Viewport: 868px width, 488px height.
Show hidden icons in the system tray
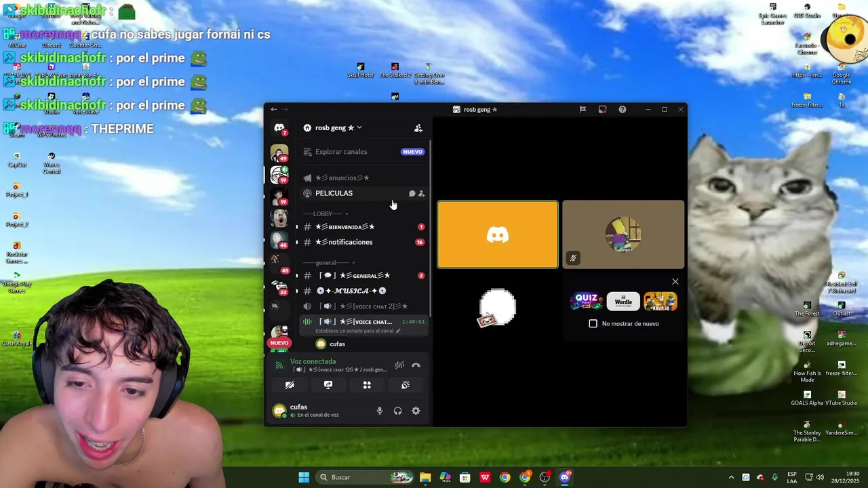tap(731, 477)
